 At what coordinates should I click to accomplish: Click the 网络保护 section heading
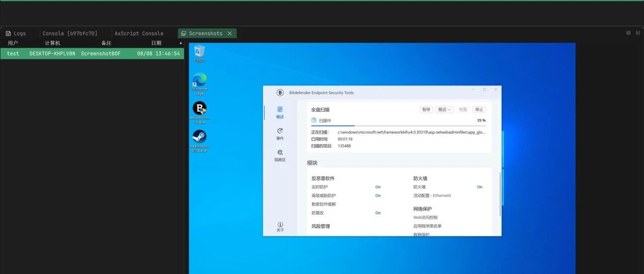coord(423,209)
